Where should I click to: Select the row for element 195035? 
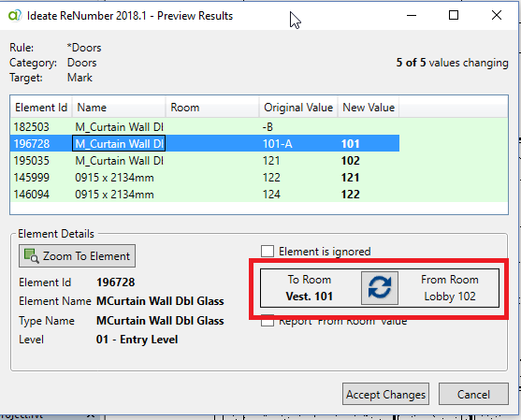(259, 161)
